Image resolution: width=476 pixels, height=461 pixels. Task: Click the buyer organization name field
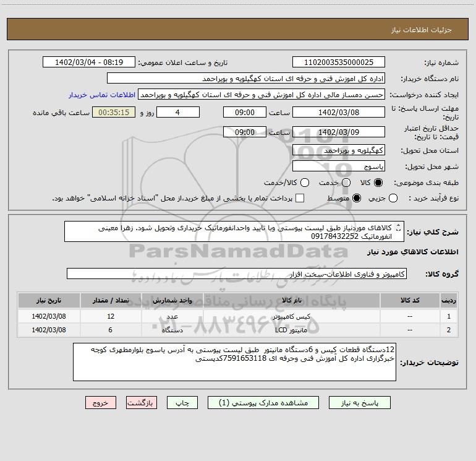(246, 79)
